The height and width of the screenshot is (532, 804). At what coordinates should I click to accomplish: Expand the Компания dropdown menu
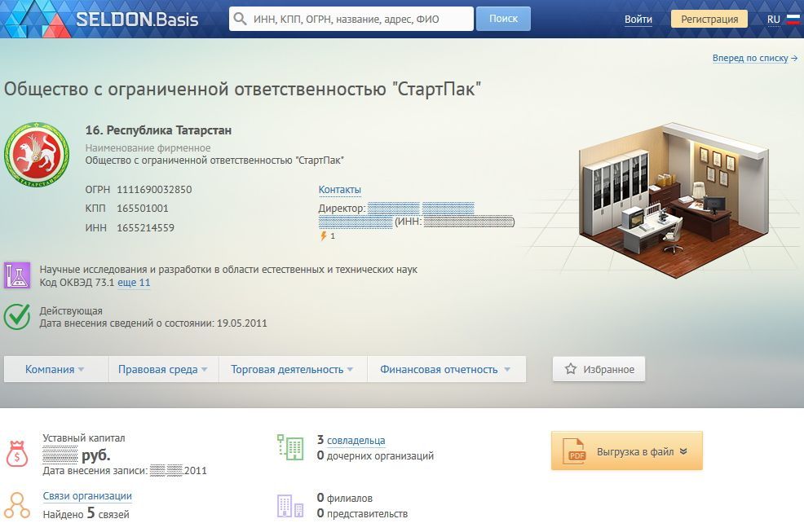click(55, 369)
